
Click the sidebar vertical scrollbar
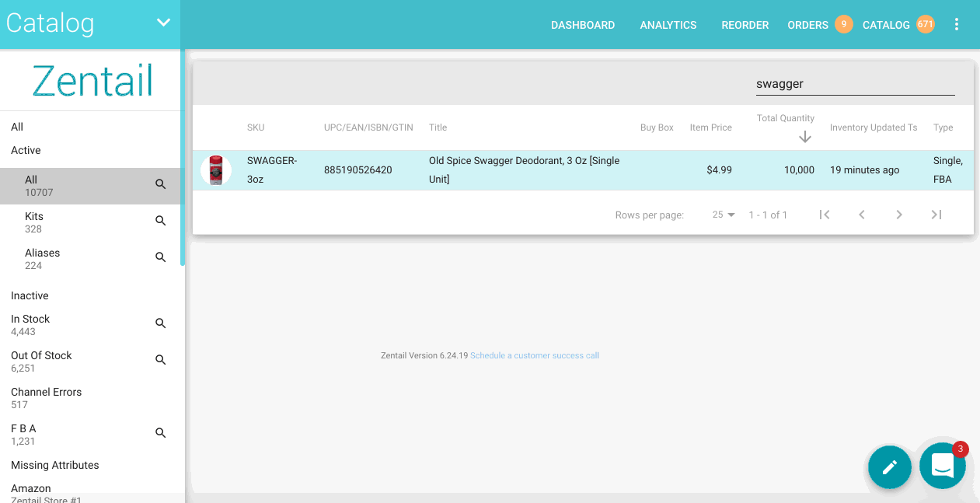183,158
